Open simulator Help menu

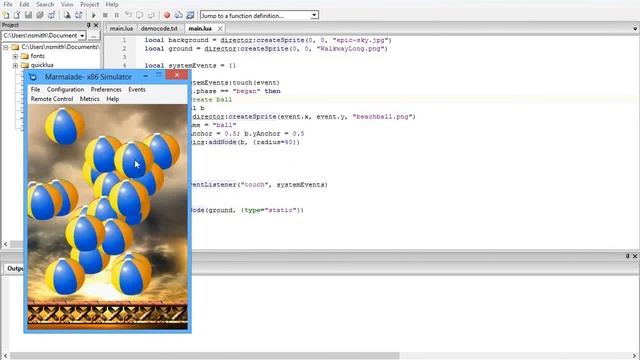click(113, 99)
